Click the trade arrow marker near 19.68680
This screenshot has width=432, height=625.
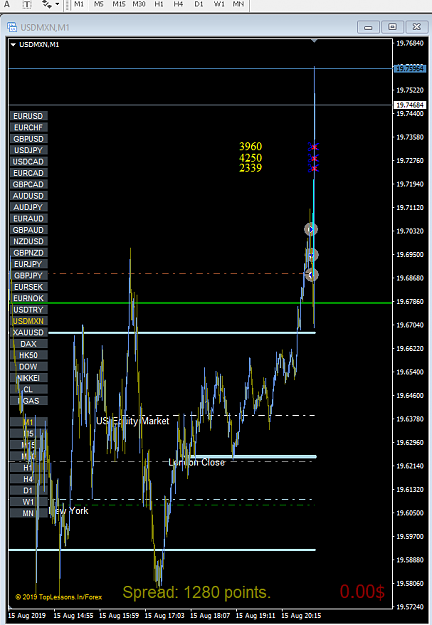(311, 275)
